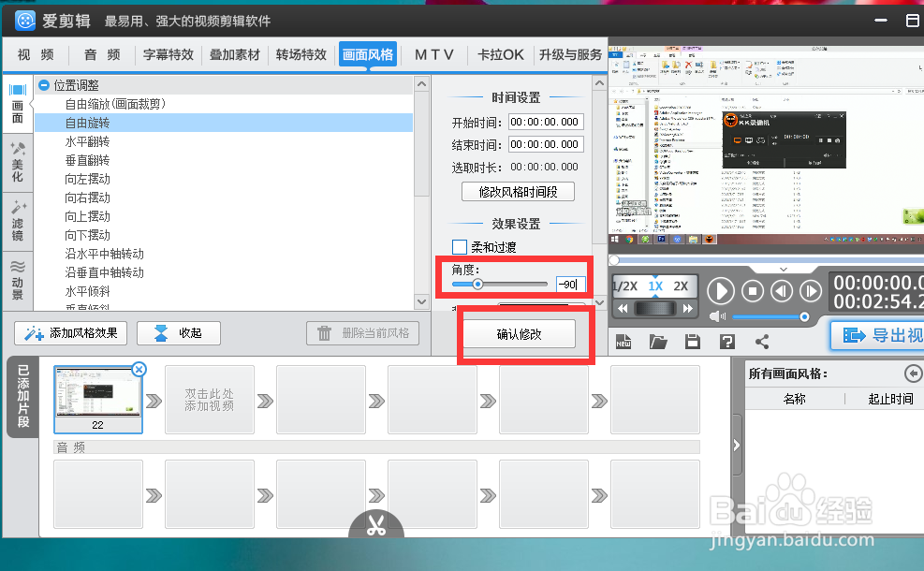Screen dimensions: 924x571
Task: Switch to the 音频 tab
Action: [102, 55]
